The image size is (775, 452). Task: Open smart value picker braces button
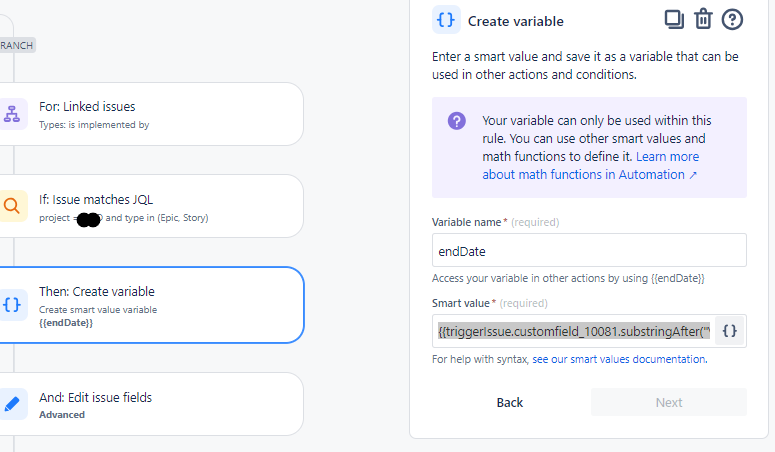[x=730, y=331]
